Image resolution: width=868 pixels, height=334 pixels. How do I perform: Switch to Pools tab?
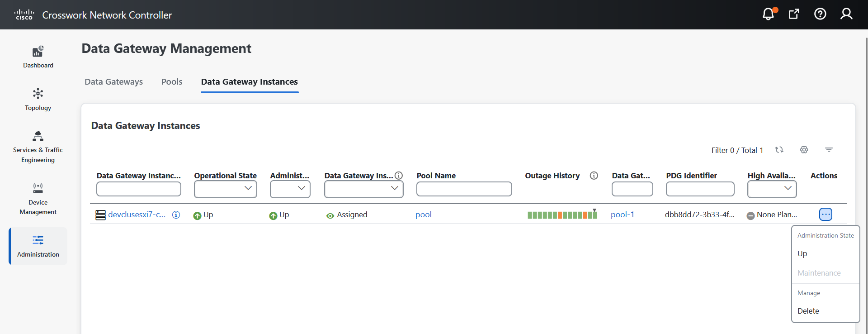(172, 82)
